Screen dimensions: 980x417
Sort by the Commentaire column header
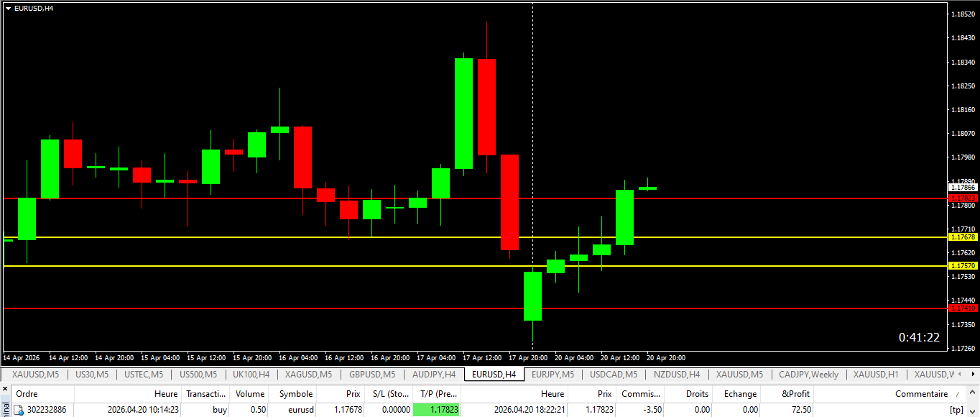click(921, 394)
